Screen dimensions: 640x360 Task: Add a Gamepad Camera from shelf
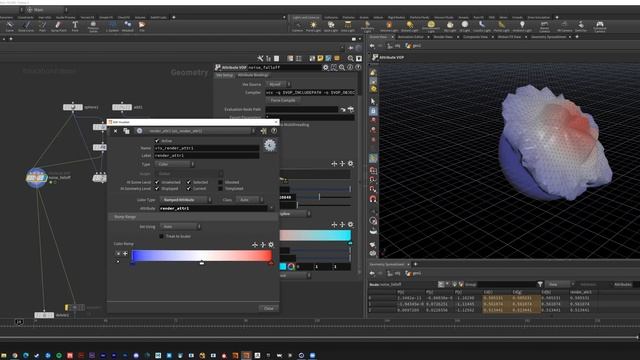[600, 27]
